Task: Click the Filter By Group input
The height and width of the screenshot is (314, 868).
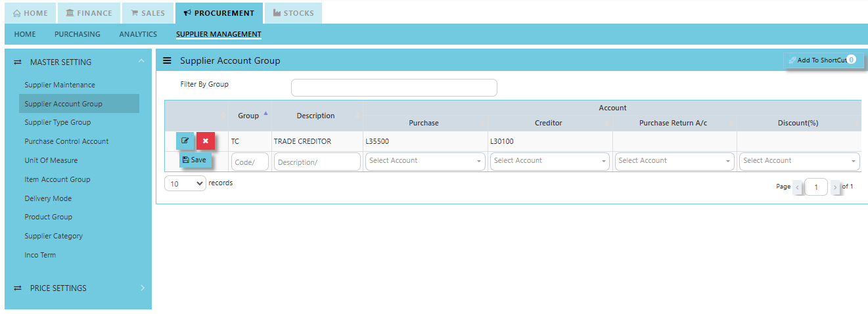Action: pos(394,87)
